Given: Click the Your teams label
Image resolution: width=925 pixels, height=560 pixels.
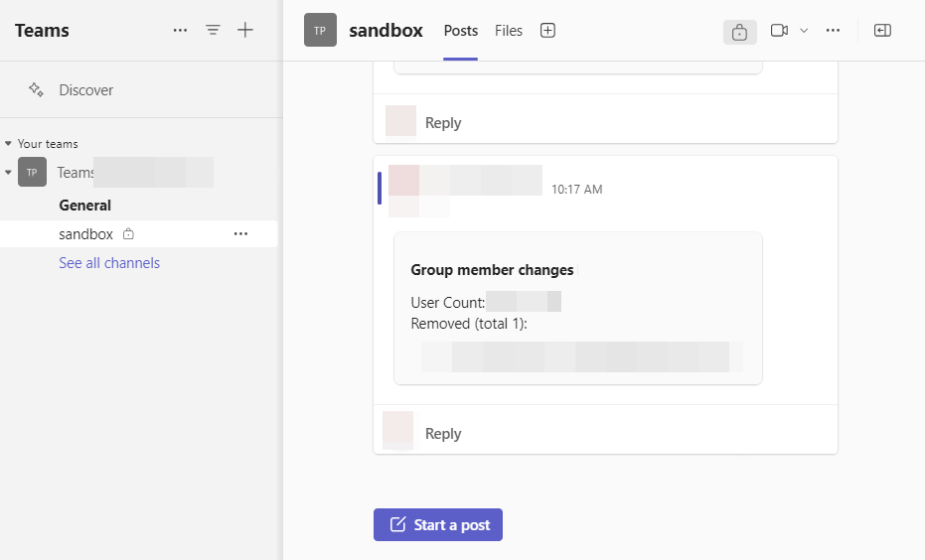Looking at the screenshot, I should 48,143.
